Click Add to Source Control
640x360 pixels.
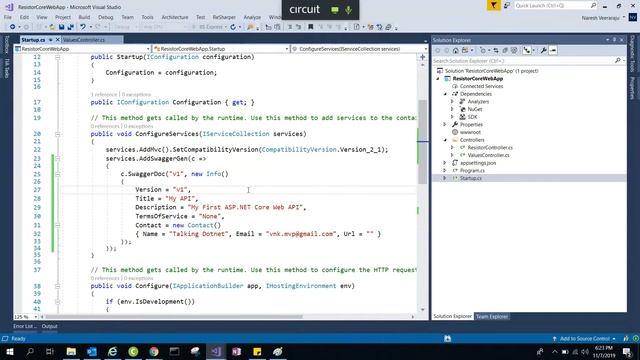pos(584,339)
